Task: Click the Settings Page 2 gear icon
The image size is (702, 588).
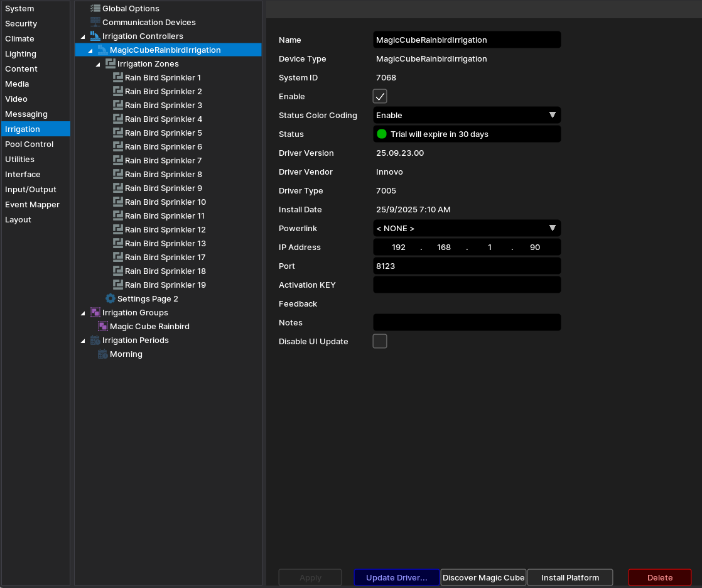Action: pos(111,299)
